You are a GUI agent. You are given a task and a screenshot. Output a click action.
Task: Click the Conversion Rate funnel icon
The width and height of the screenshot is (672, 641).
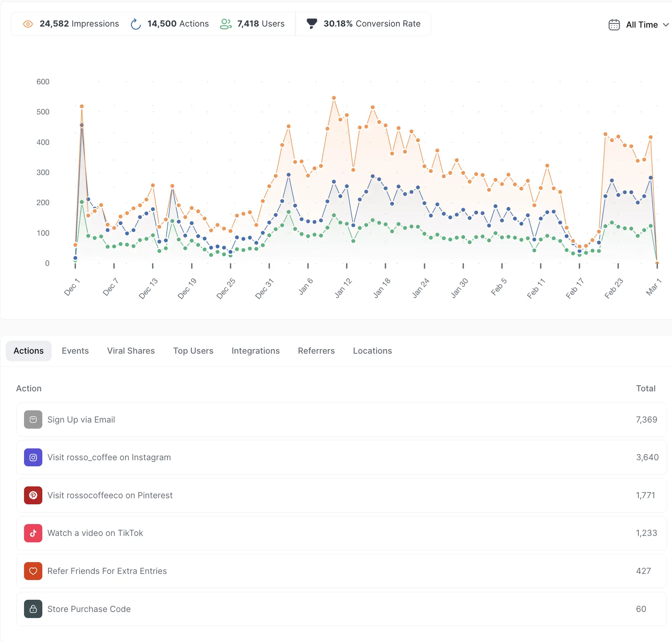tap(312, 24)
